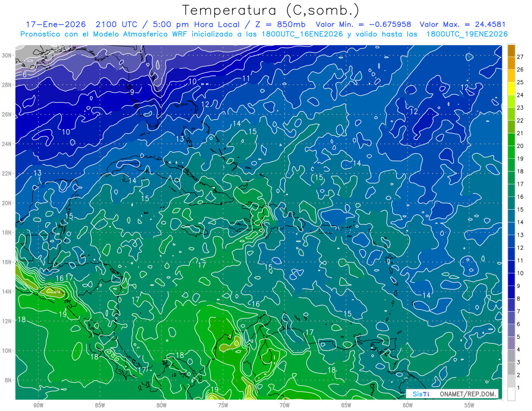532x411 pixels.
Task: Click the contour label 11 on the map
Action: click(x=246, y=78)
